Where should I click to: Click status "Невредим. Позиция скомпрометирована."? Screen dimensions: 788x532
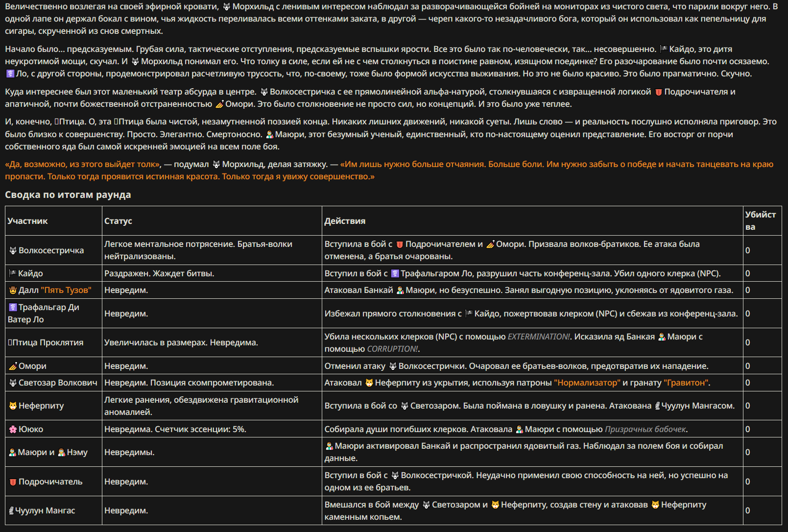click(x=189, y=383)
